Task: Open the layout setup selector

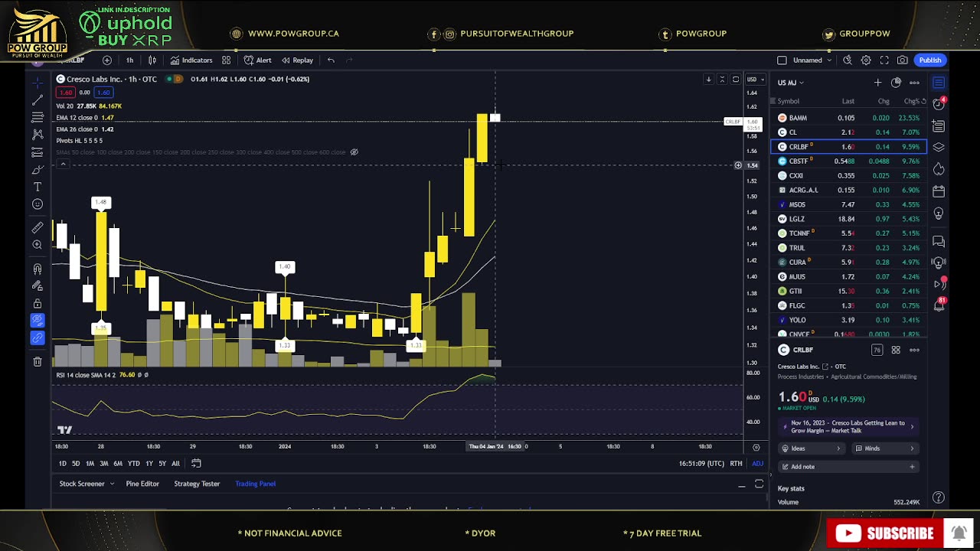Action: click(x=781, y=60)
